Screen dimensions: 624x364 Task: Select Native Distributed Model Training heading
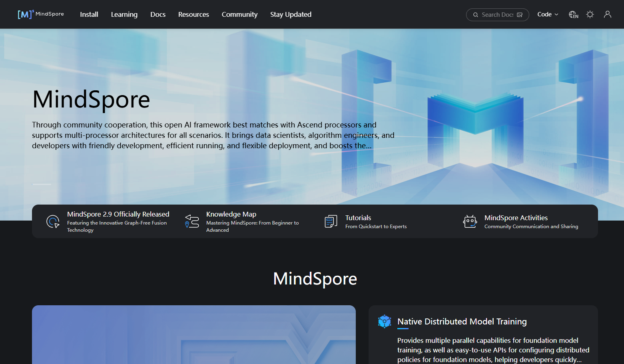click(462, 322)
